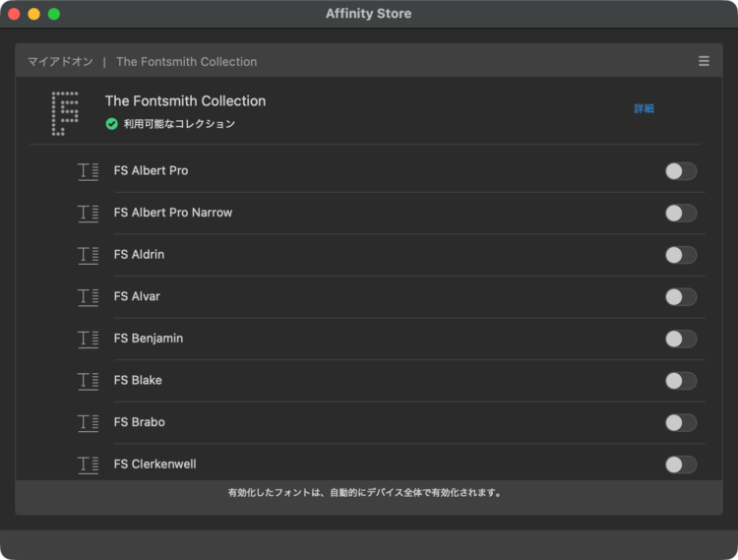Image resolution: width=738 pixels, height=560 pixels.
Task: Select the FS Benjamin font name
Action: (x=149, y=339)
